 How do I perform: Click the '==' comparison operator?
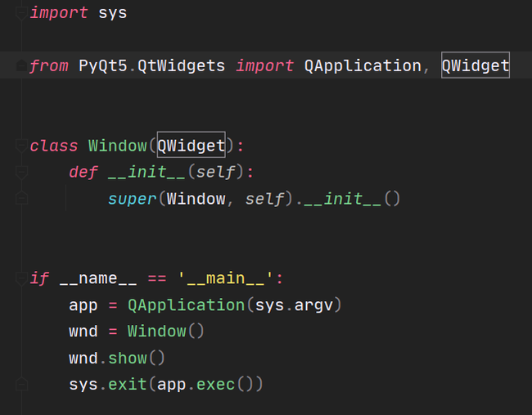click(x=157, y=278)
